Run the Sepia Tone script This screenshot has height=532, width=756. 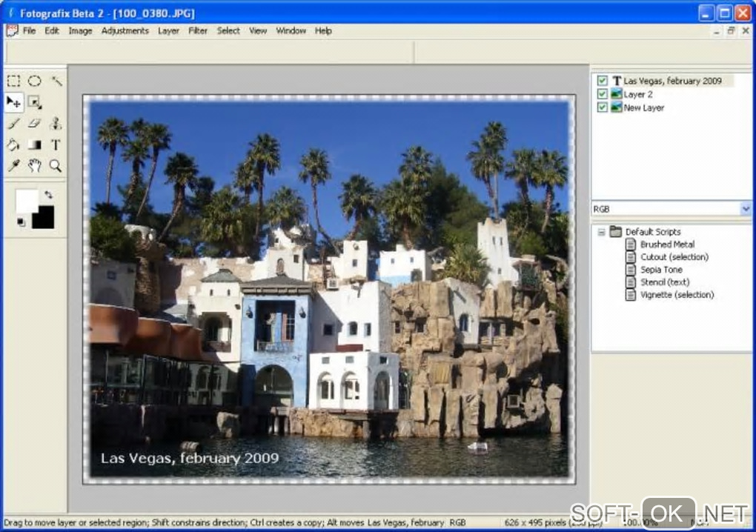661,270
